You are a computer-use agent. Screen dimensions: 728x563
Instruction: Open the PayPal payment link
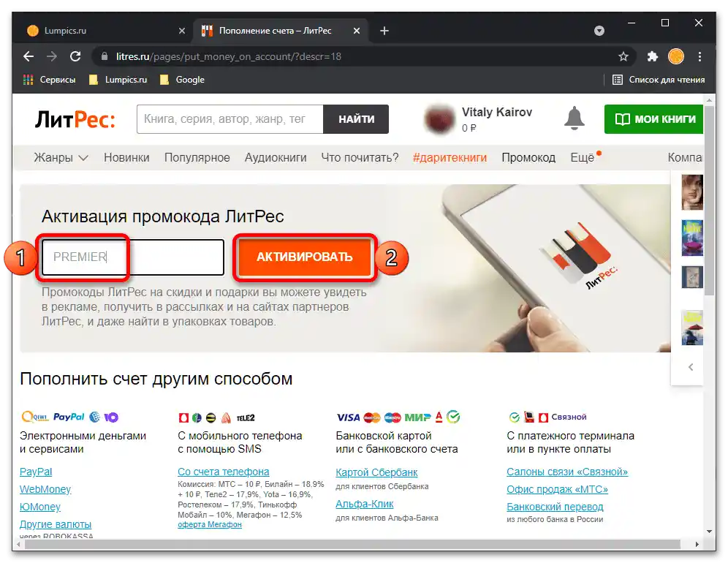click(x=36, y=472)
